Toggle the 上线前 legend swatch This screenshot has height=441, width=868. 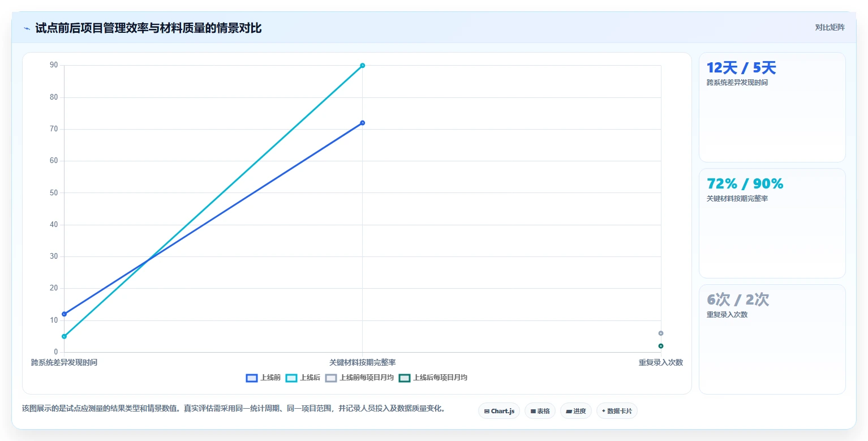[x=252, y=378]
